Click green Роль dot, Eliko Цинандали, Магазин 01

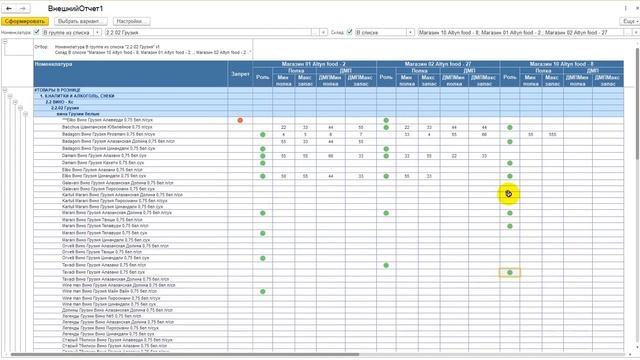(263, 176)
